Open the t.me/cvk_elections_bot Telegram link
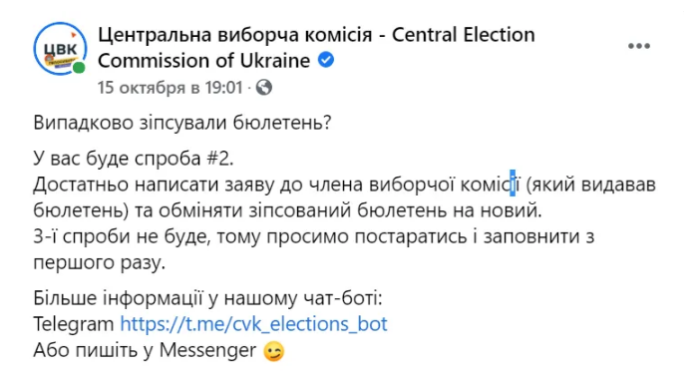This screenshot has height=375, width=700. 254,324
